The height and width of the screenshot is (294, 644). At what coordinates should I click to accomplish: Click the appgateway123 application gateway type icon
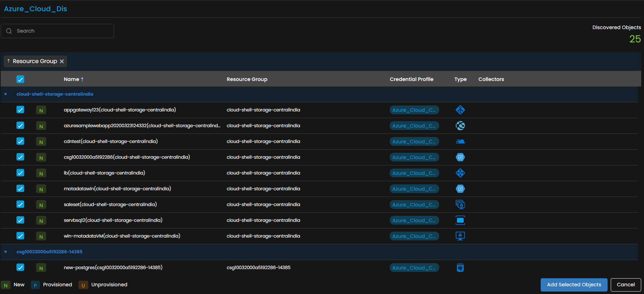point(460,110)
